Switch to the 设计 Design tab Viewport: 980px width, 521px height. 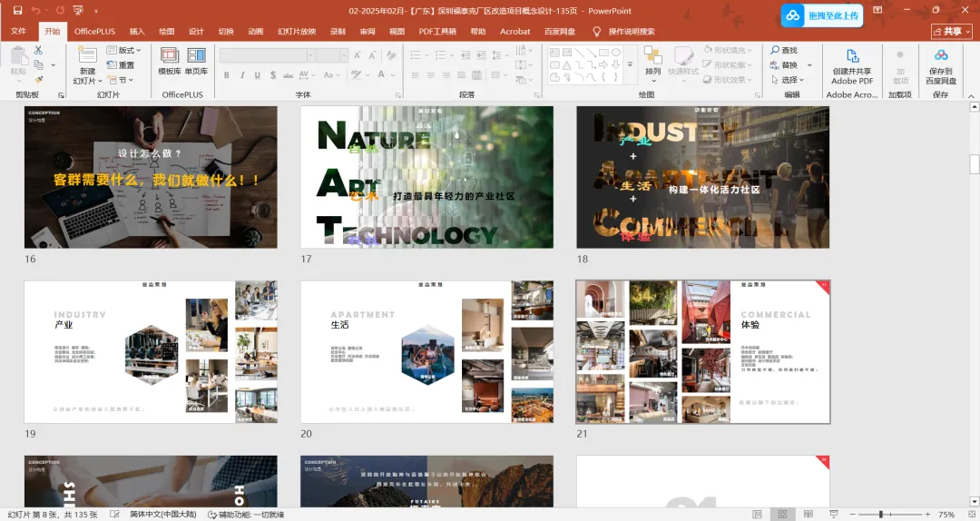(196, 31)
